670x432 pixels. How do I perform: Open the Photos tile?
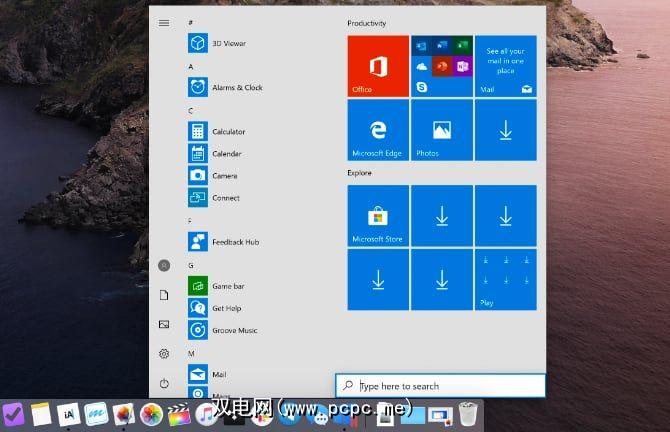tap(442, 130)
